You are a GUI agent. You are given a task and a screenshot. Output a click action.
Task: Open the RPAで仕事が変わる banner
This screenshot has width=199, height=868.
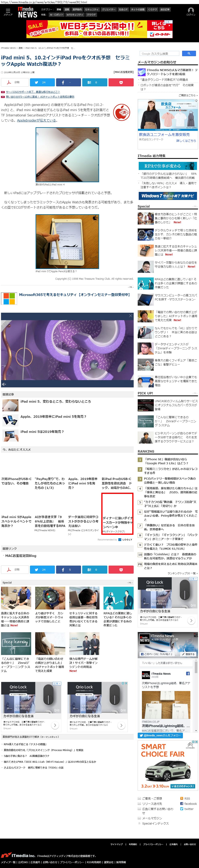[168, 166]
